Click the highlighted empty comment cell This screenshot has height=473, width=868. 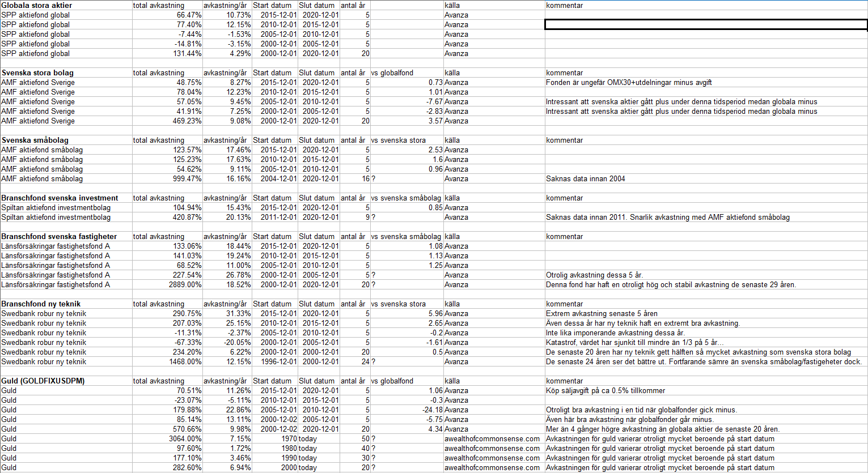point(705,24)
